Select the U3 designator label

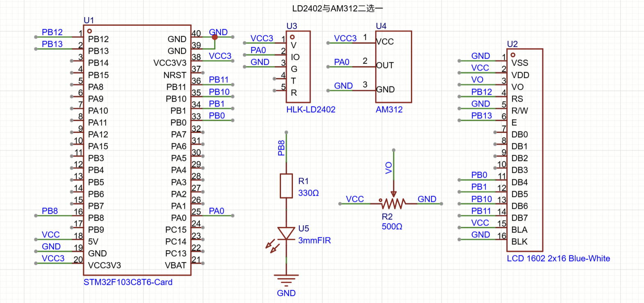[x=292, y=26]
